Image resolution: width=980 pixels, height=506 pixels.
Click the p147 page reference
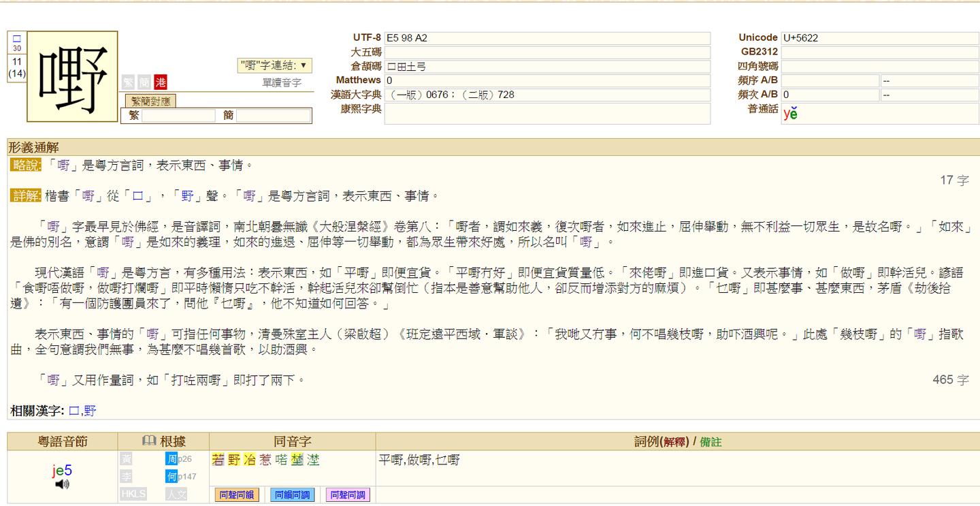[x=187, y=477]
